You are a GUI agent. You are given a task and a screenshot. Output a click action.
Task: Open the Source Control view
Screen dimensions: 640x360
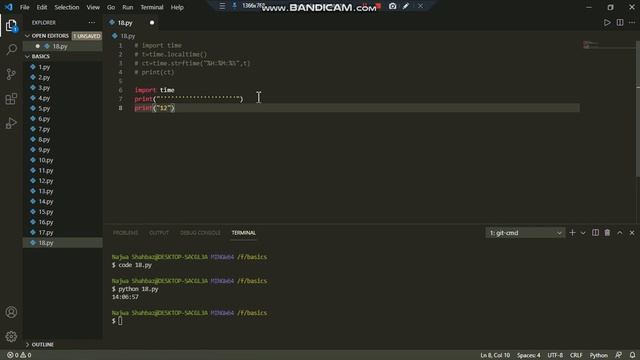11,74
